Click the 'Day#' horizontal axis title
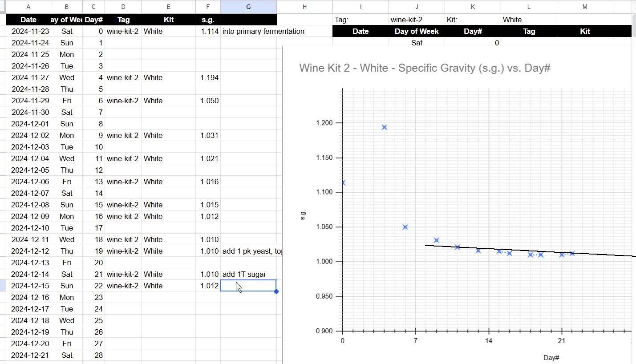 551,358
